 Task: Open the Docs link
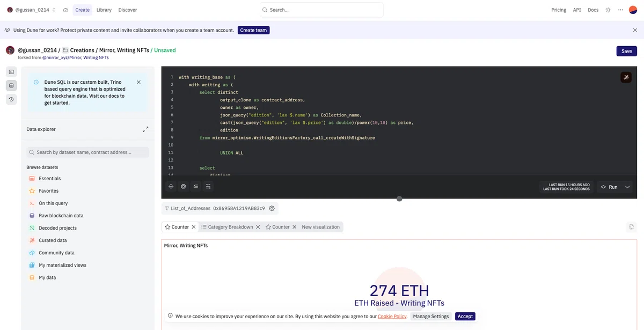point(593,10)
